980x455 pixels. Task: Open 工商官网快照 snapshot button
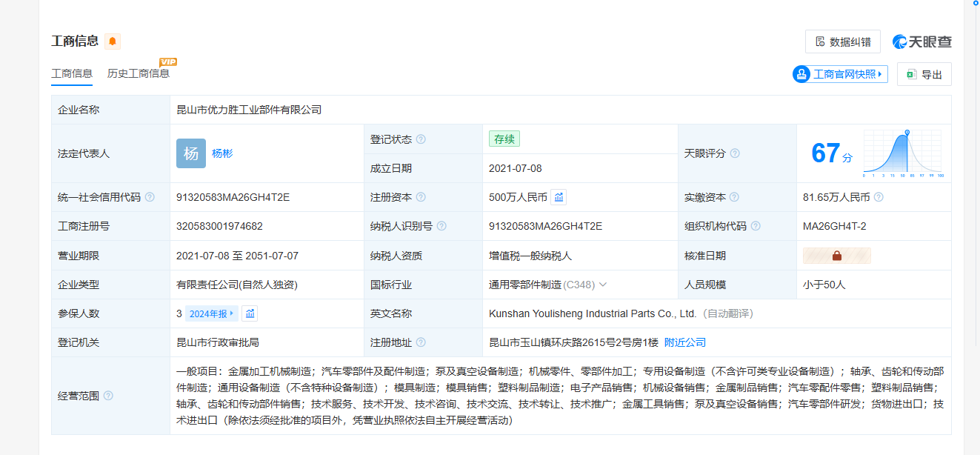(840, 74)
